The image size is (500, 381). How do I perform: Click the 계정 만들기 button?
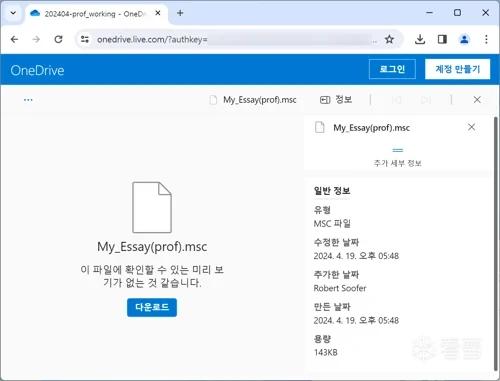point(457,69)
